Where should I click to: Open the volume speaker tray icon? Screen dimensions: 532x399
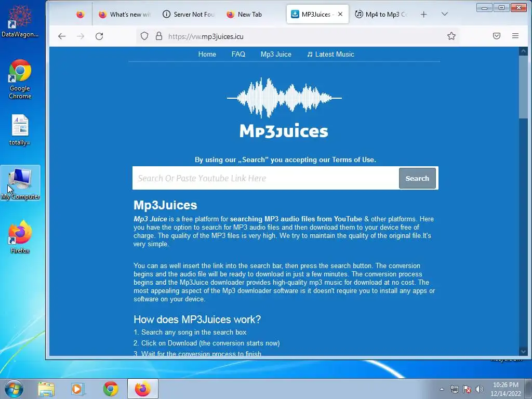point(480,389)
